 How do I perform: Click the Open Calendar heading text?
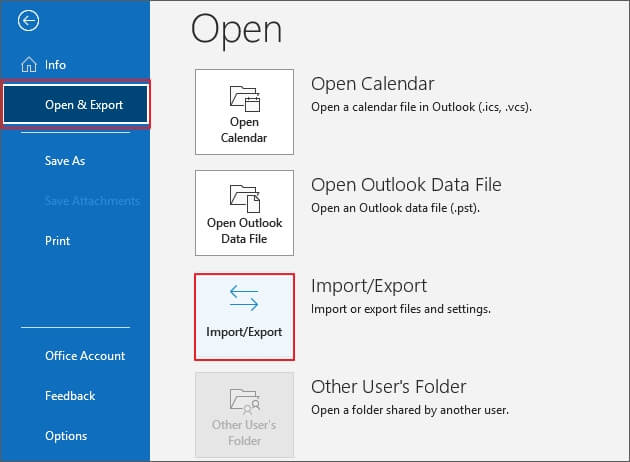(372, 84)
